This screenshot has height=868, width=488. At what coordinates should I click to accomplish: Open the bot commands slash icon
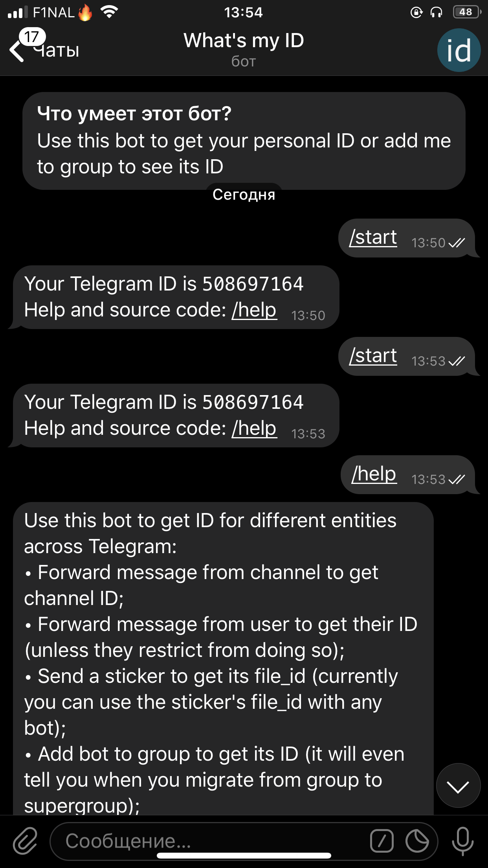(x=382, y=841)
